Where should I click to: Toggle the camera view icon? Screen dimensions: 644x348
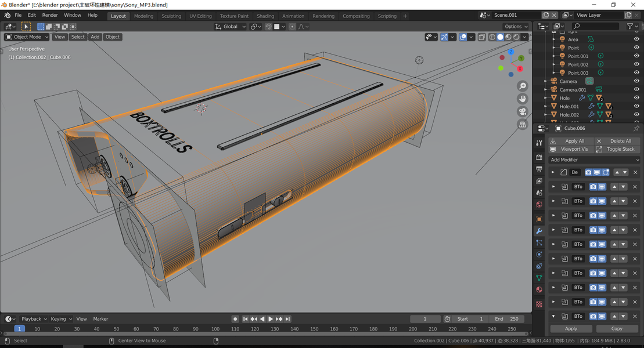pyautogui.click(x=523, y=111)
